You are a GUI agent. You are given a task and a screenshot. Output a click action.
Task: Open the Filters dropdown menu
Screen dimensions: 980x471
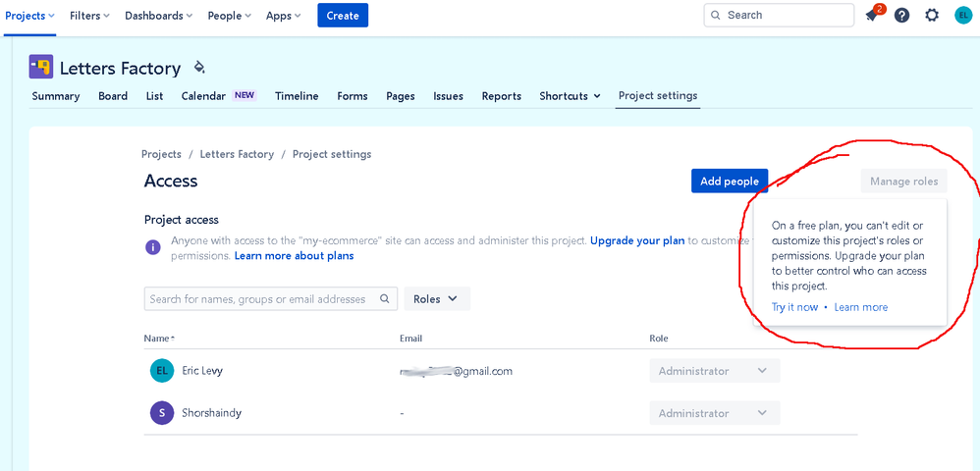tap(89, 16)
